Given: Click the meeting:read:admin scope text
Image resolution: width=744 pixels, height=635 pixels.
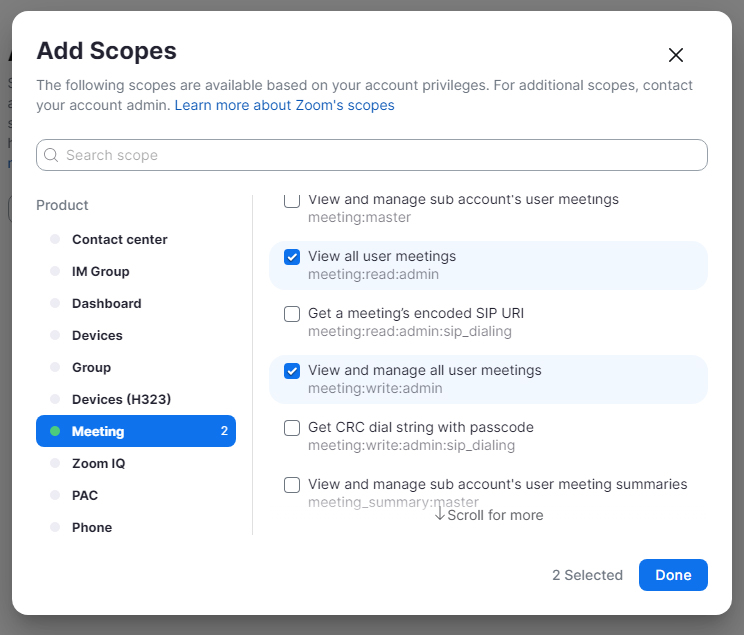Looking at the screenshot, I should (x=373, y=274).
